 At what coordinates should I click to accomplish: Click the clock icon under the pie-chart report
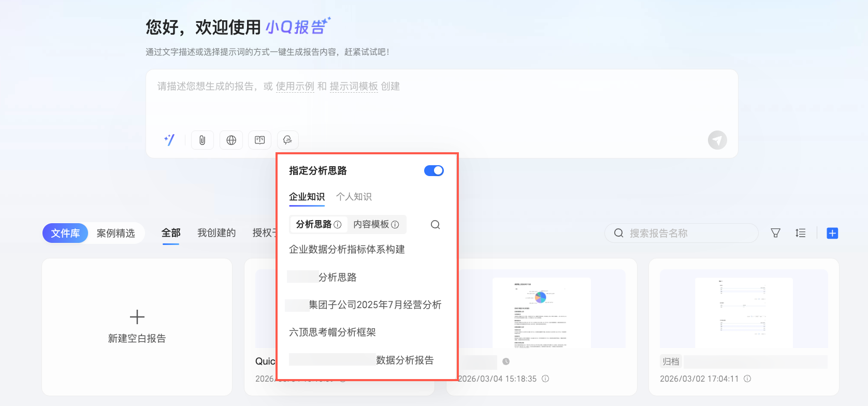506,361
